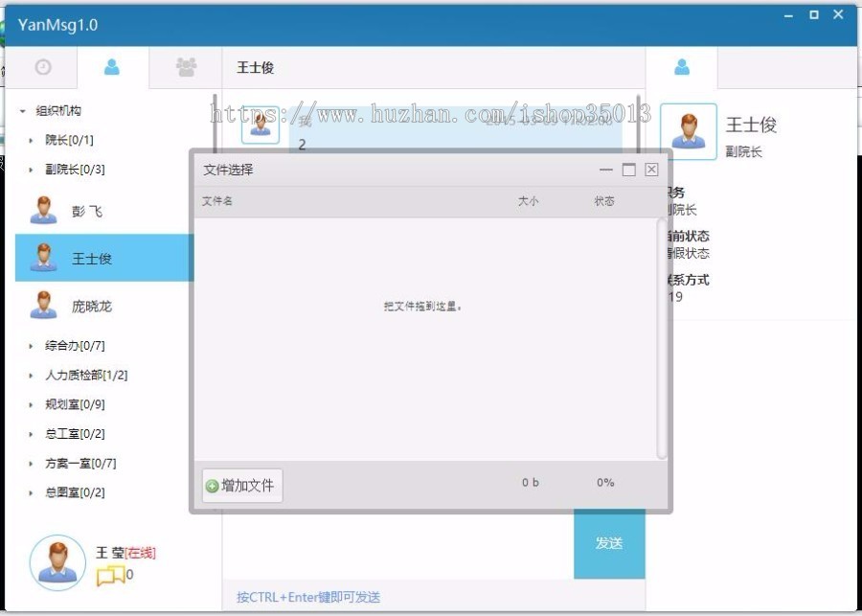Open the group chat icon in top toolbar
The image size is (862, 616).
[x=185, y=67]
